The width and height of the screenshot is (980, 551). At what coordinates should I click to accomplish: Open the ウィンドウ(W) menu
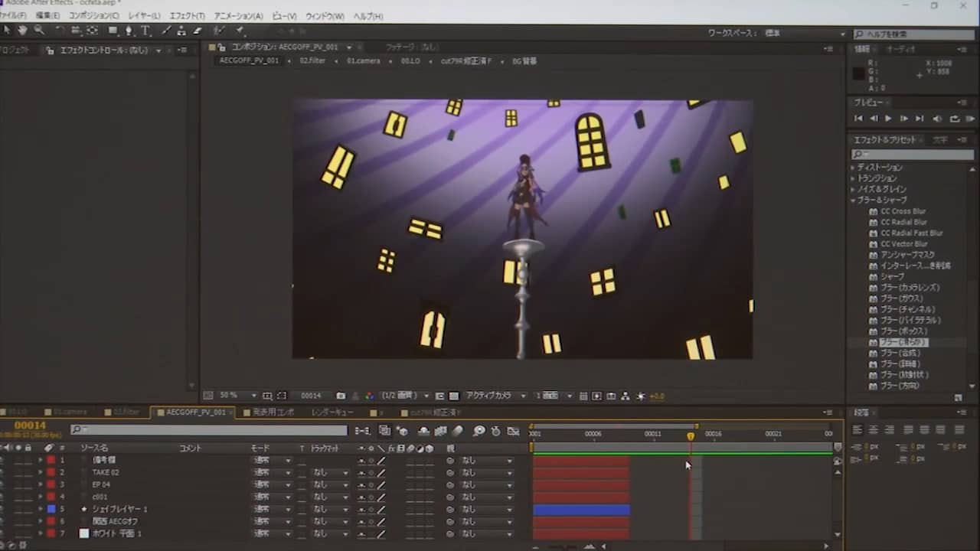point(325,15)
